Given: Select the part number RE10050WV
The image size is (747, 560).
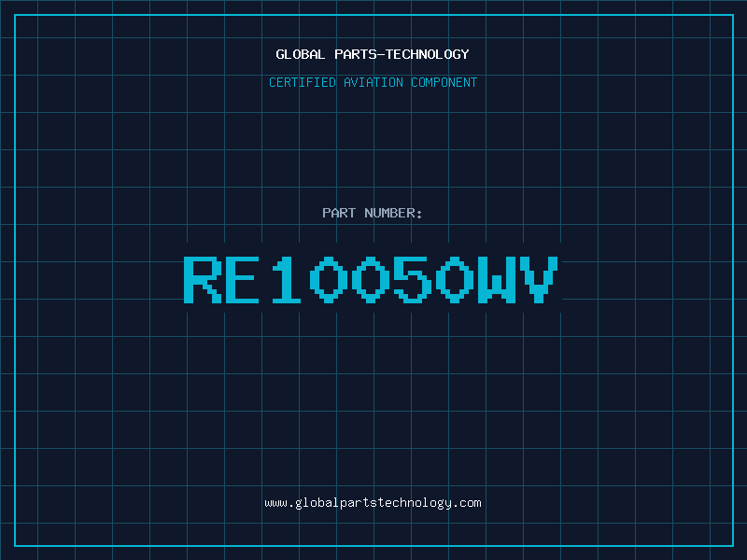Looking at the screenshot, I should 371,280.
